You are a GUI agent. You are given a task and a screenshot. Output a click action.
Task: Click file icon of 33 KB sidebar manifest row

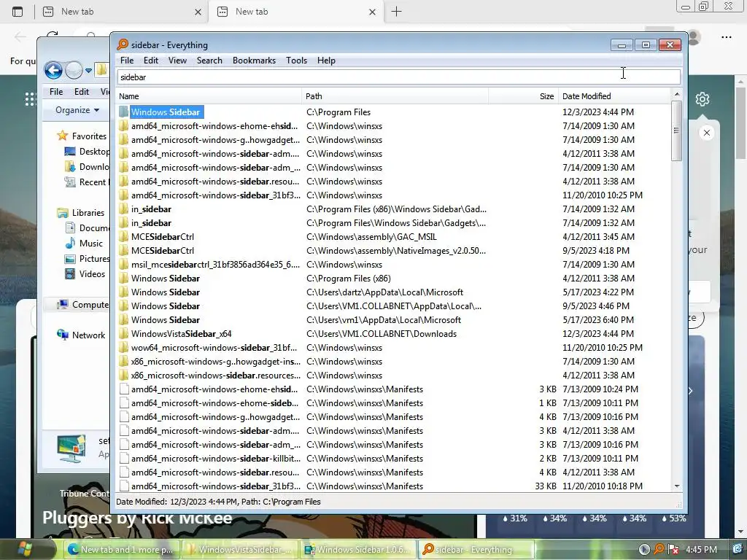(124, 486)
